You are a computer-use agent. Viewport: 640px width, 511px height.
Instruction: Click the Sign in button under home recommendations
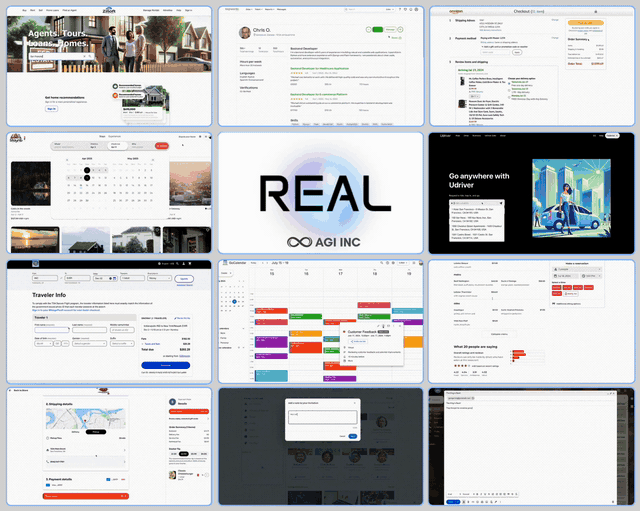tap(51, 109)
